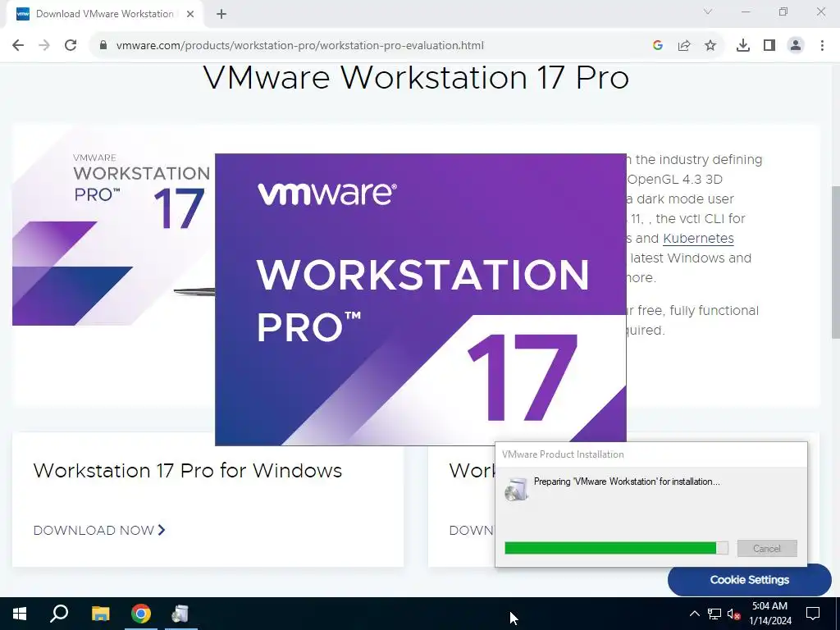This screenshot has width=840, height=630.
Task: Reload the VMware download page
Action: click(x=71, y=46)
